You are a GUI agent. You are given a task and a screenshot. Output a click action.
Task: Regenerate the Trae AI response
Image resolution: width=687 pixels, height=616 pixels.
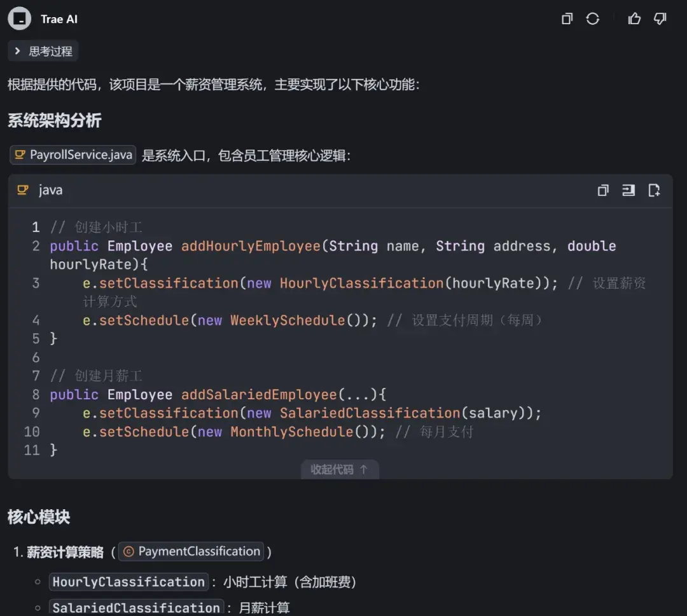click(x=593, y=18)
